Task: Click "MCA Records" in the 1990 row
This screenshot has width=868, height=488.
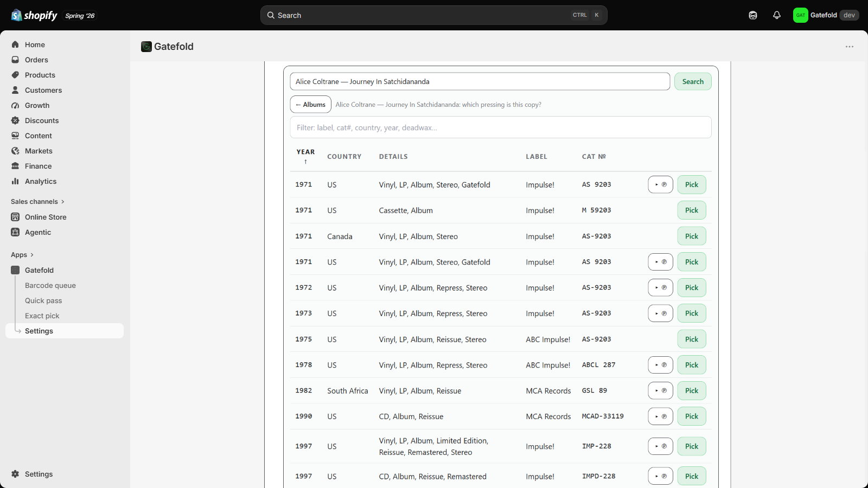Action: pos(548,416)
